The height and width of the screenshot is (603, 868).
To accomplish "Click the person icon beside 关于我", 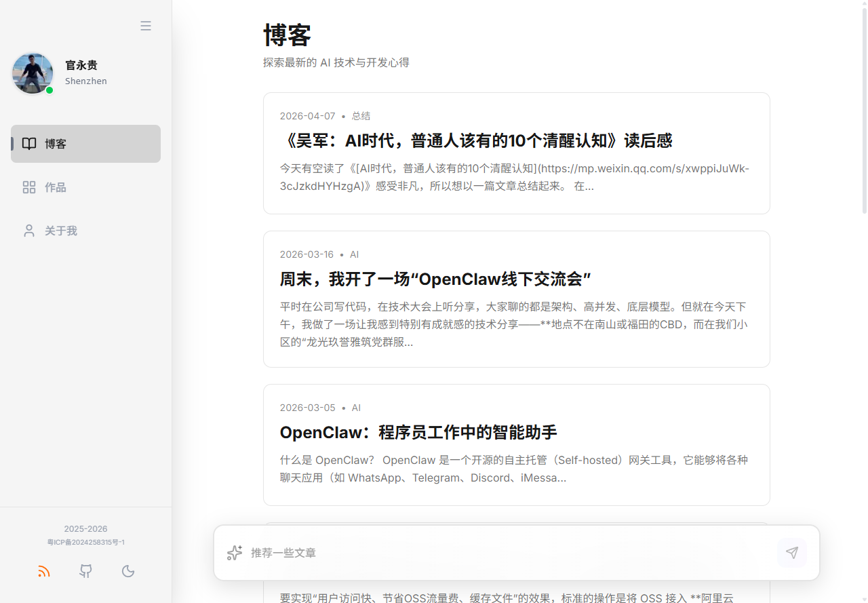I will [x=29, y=231].
